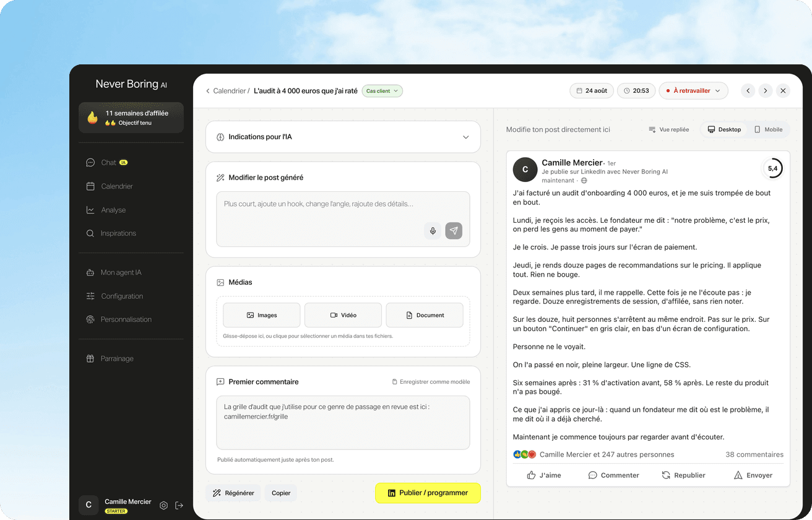Image resolution: width=812 pixels, height=520 pixels.
Task: Open Mon agent IA
Action: pos(113,272)
